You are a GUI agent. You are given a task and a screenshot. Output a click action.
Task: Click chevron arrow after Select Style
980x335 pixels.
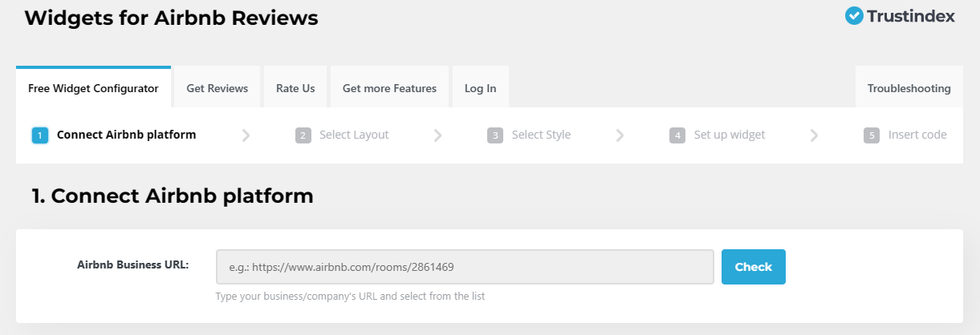[x=620, y=135]
